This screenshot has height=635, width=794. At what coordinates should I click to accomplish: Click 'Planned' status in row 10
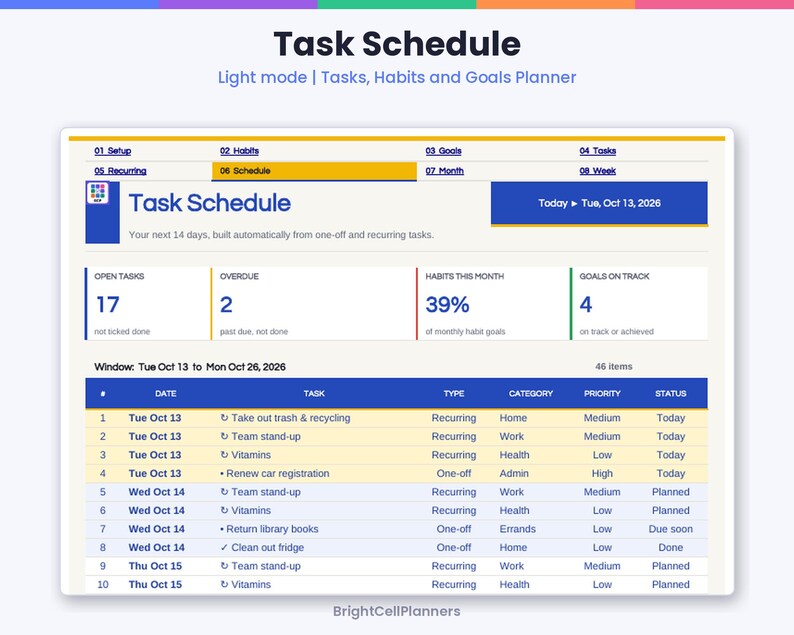(670, 584)
